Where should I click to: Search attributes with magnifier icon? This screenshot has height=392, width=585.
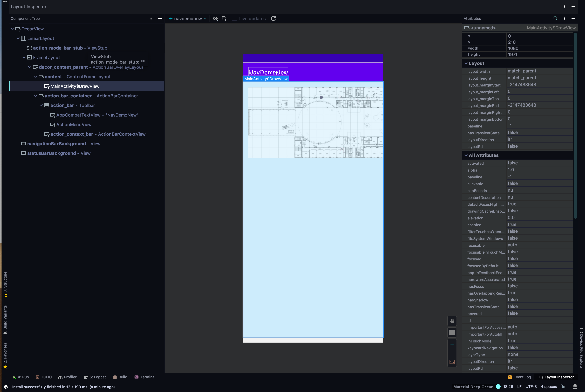(555, 18)
